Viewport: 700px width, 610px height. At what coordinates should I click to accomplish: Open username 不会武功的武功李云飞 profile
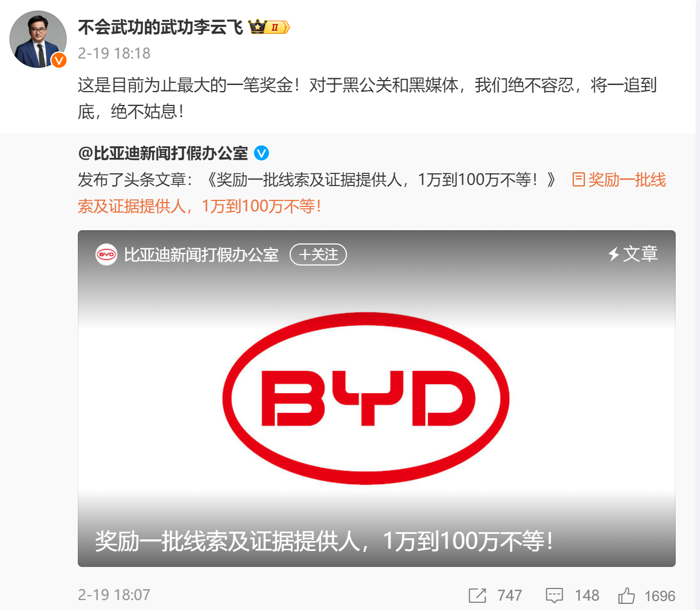pyautogui.click(x=161, y=26)
